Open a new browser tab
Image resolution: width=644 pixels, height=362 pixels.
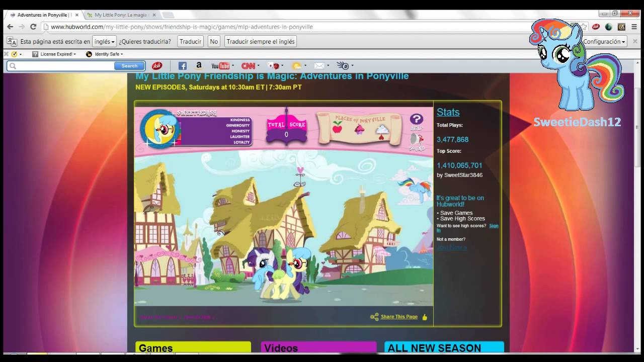coord(168,15)
